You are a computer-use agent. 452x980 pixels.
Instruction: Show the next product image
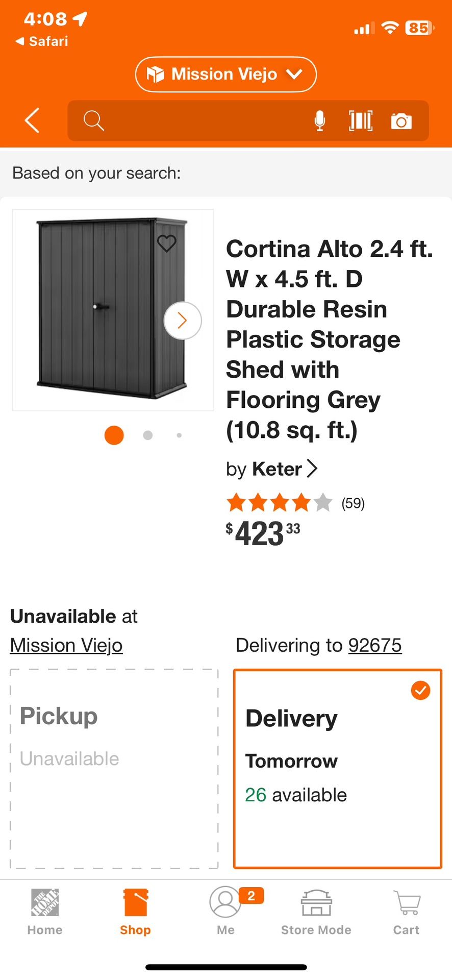pos(183,320)
